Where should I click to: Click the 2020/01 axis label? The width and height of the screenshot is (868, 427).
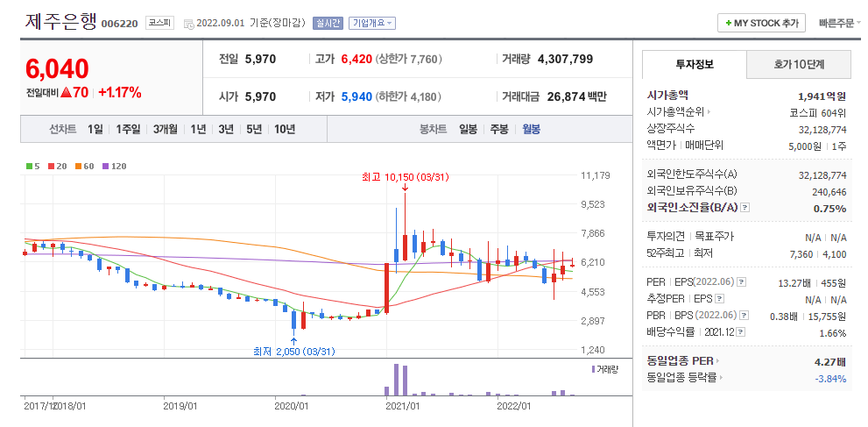point(292,406)
